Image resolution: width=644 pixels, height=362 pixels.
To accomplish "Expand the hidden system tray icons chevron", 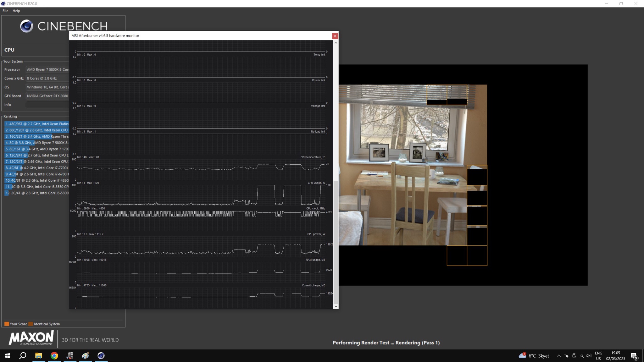I will click(559, 356).
